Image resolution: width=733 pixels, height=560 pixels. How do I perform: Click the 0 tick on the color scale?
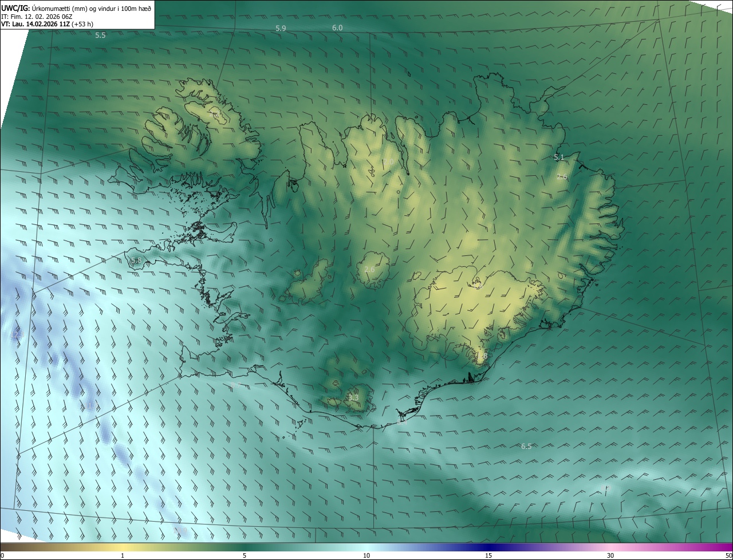pos(2,555)
